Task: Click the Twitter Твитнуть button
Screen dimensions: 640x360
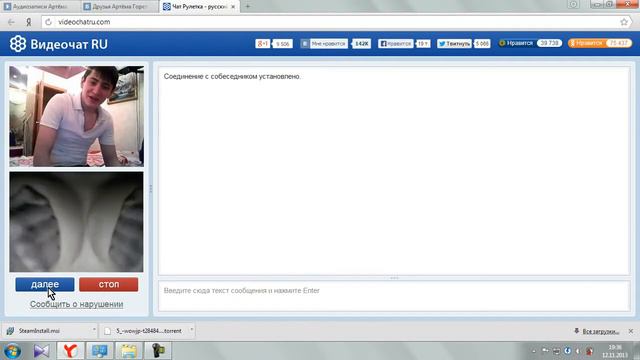Action: click(454, 44)
